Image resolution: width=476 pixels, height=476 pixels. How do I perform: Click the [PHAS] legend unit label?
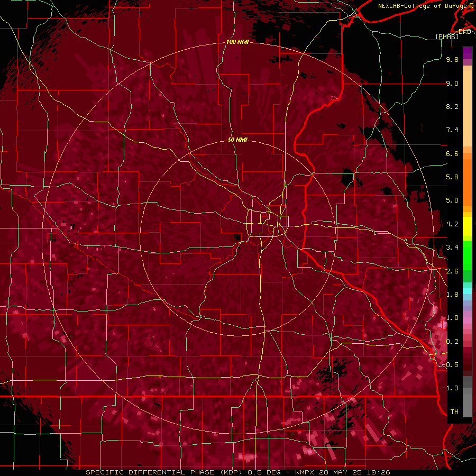447,36
